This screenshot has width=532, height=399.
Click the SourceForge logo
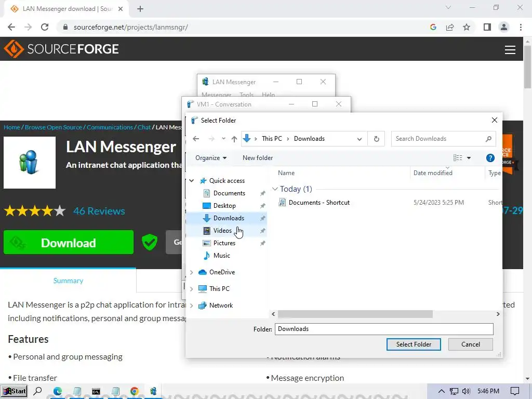tap(61, 49)
